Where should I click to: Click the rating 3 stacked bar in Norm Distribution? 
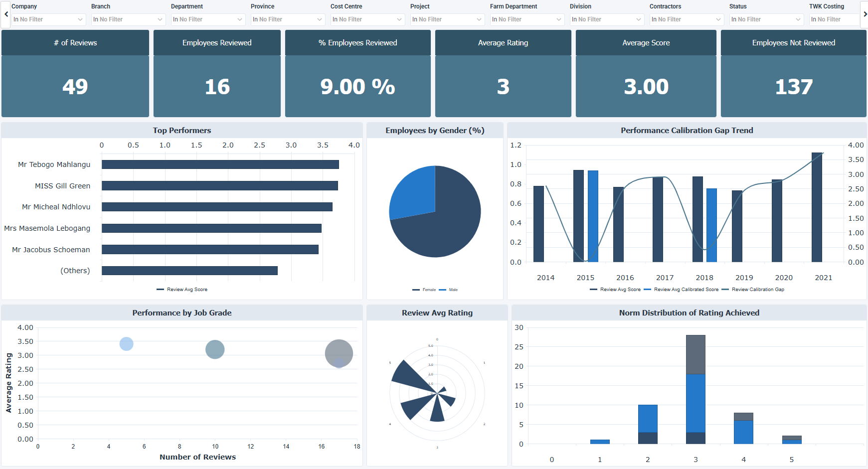pyautogui.click(x=695, y=389)
